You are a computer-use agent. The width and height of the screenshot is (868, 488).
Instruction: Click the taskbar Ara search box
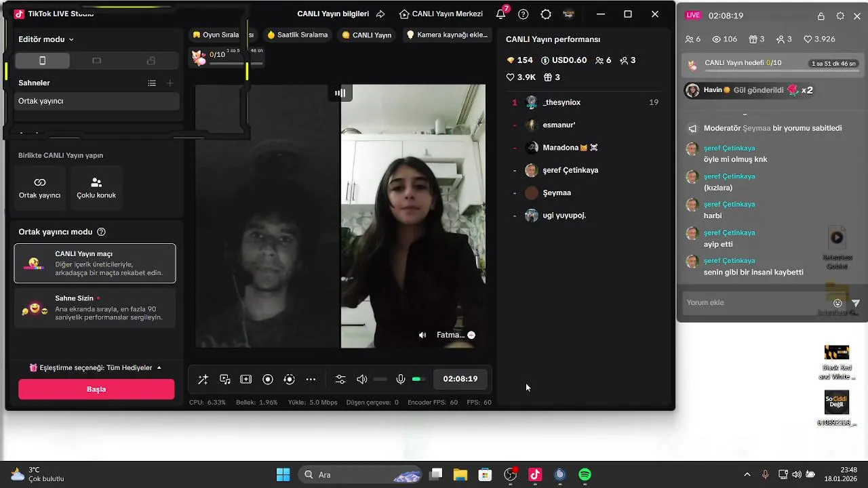pyautogui.click(x=361, y=474)
